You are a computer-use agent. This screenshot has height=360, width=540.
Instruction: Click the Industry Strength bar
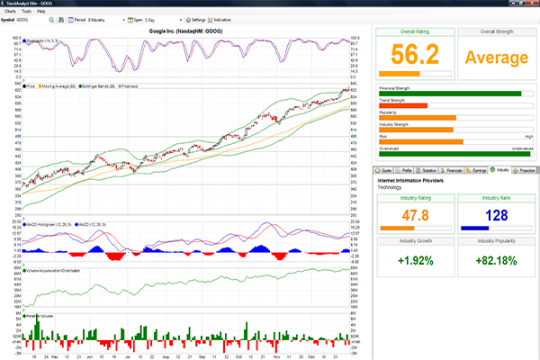pyautogui.click(x=416, y=130)
